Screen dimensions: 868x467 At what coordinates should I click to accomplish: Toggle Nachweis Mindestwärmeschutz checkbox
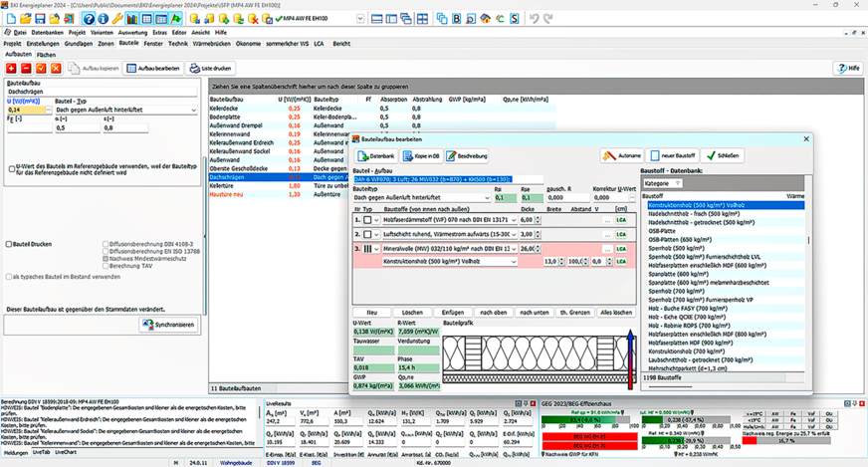coord(105,259)
